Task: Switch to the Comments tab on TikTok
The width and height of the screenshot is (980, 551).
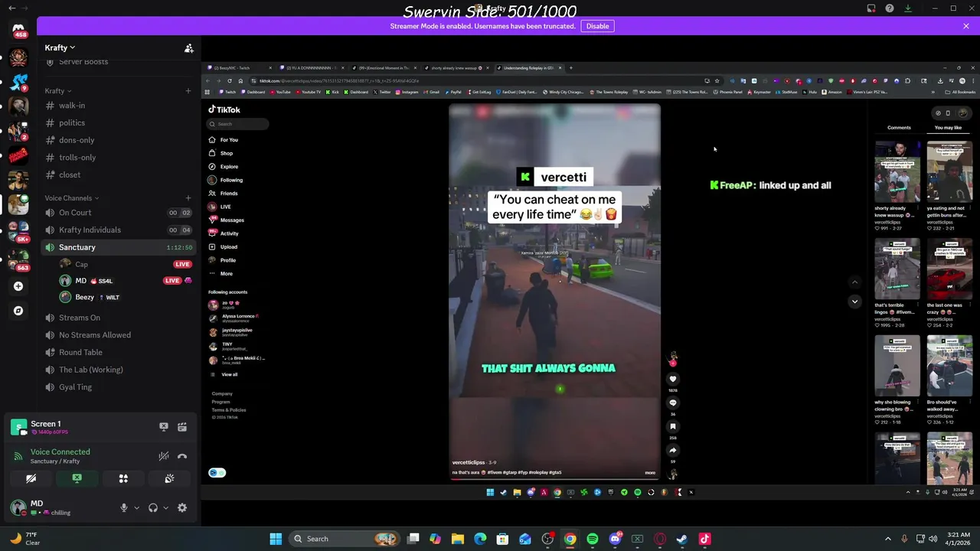Action: coord(899,128)
